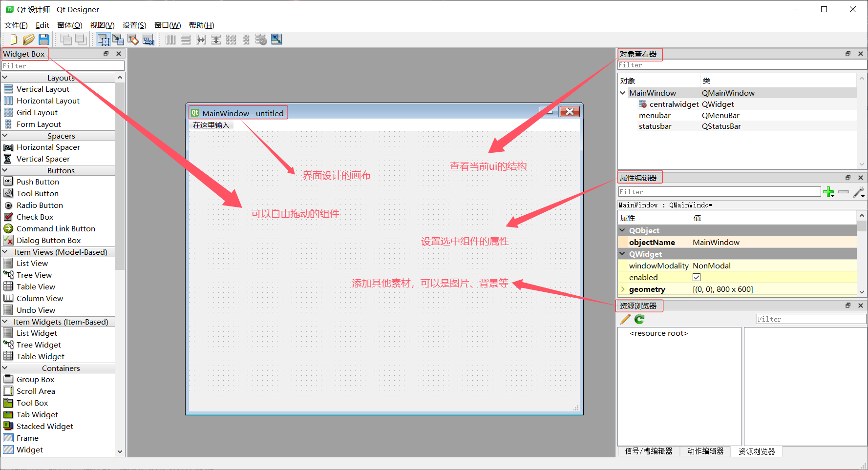Click the resource browser Filter field
The height and width of the screenshot is (470, 868).
tap(811, 319)
